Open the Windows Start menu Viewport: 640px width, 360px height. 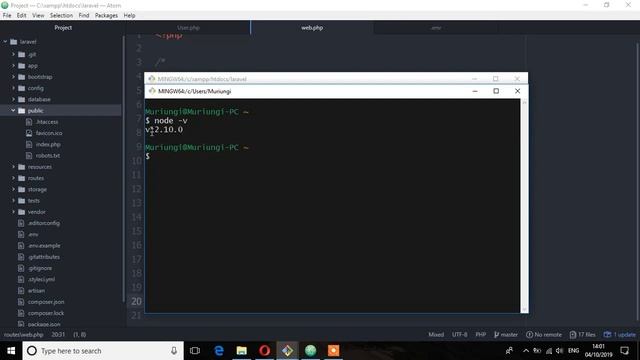click(11, 351)
